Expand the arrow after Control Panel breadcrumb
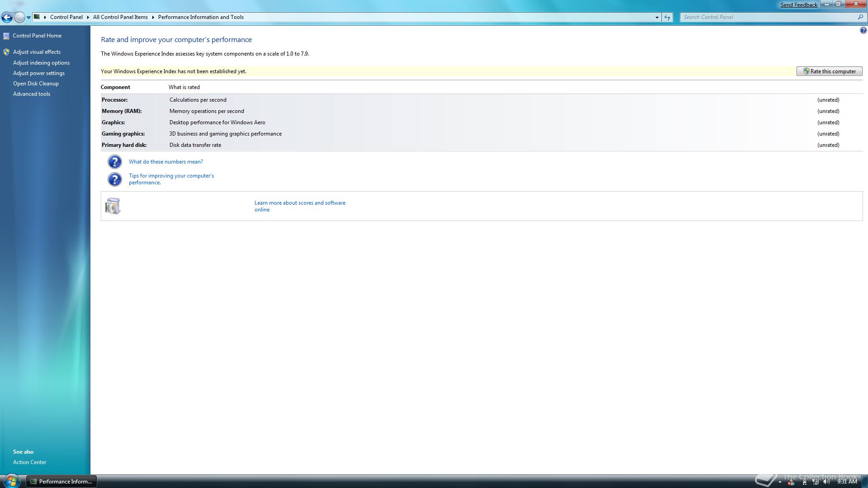Image resolution: width=868 pixels, height=488 pixels. [88, 17]
